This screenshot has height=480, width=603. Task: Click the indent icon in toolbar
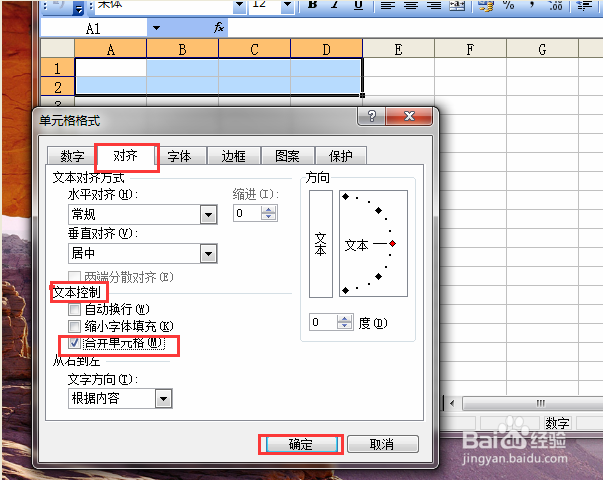[x=584, y=5]
